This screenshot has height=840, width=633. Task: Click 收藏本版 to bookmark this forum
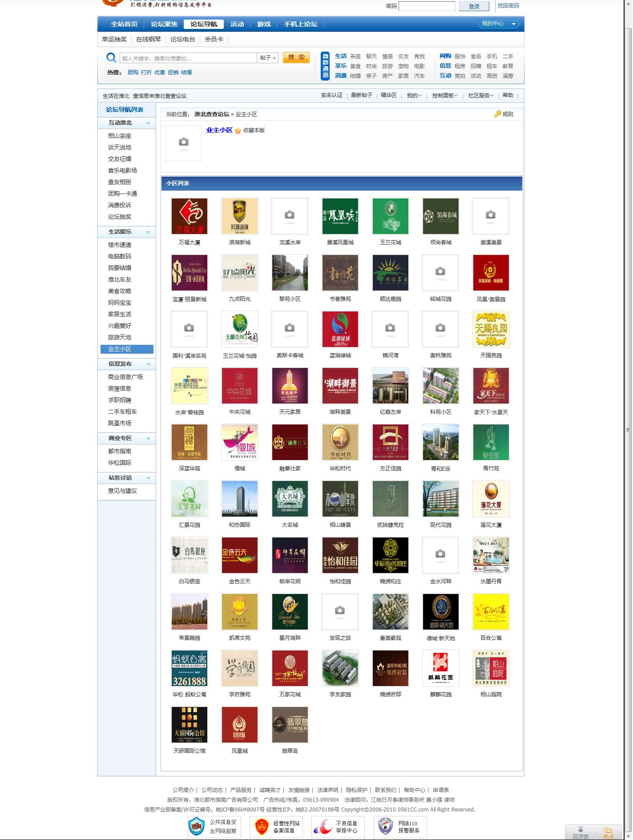point(254,130)
